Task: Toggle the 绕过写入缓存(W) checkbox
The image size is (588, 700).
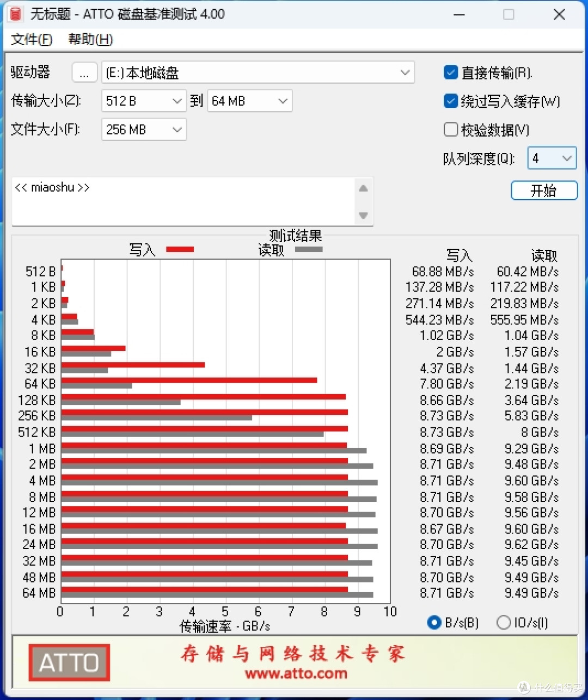Action: 451,101
